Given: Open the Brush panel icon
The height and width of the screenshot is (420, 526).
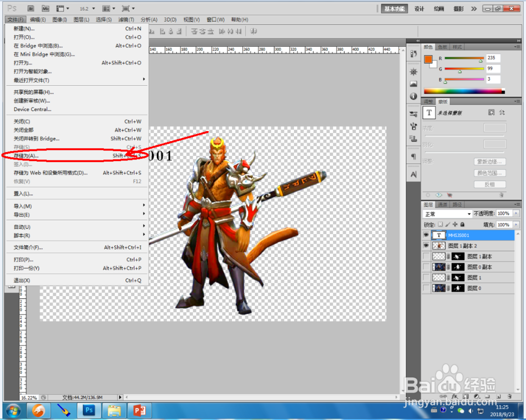Looking at the screenshot, I should click(x=413, y=126).
